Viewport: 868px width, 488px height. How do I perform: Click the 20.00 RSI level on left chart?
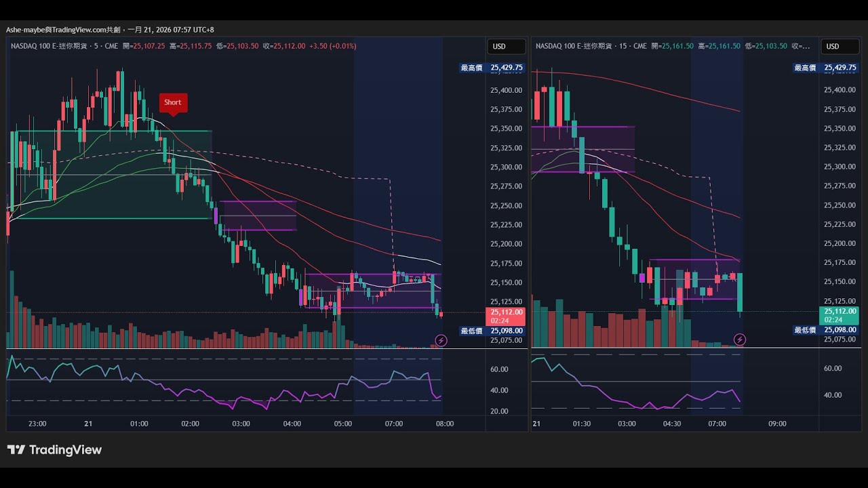pos(499,411)
